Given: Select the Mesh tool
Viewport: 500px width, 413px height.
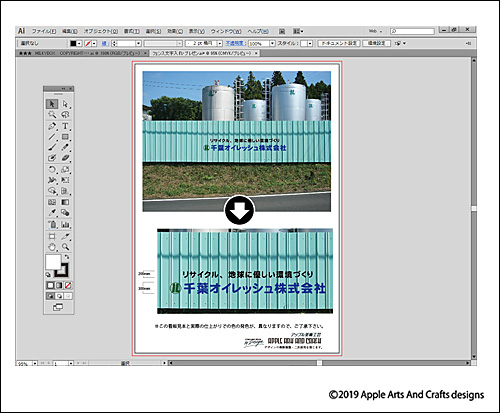Looking at the screenshot, I should [x=52, y=202].
